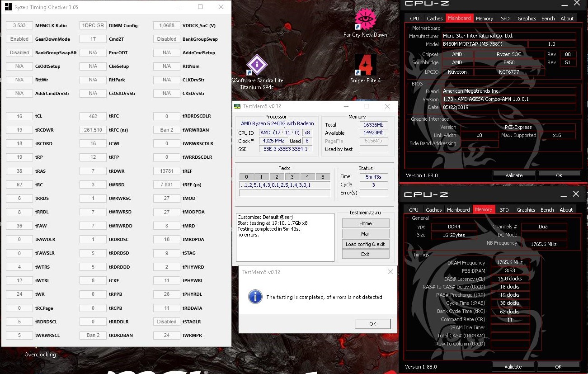Open SiSoftware Sandra Lite desktop shortcut

[257, 71]
